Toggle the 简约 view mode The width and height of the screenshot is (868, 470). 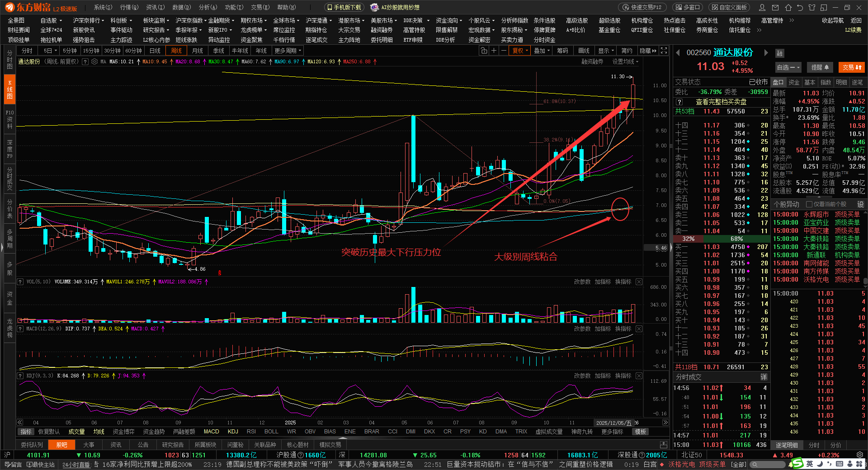tap(627, 51)
